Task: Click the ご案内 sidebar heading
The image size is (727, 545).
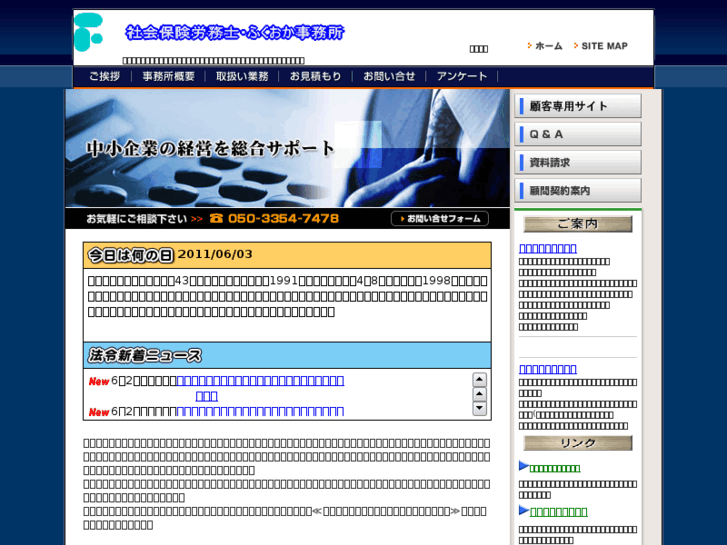Action: coord(578,224)
